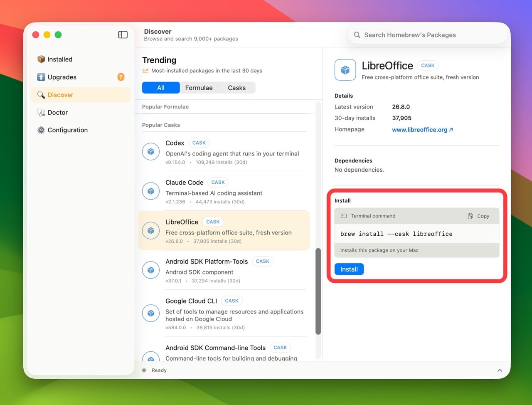The width and height of the screenshot is (532, 405).
Task: Click the "44,473 installs (30d)" text
Action: (220, 202)
